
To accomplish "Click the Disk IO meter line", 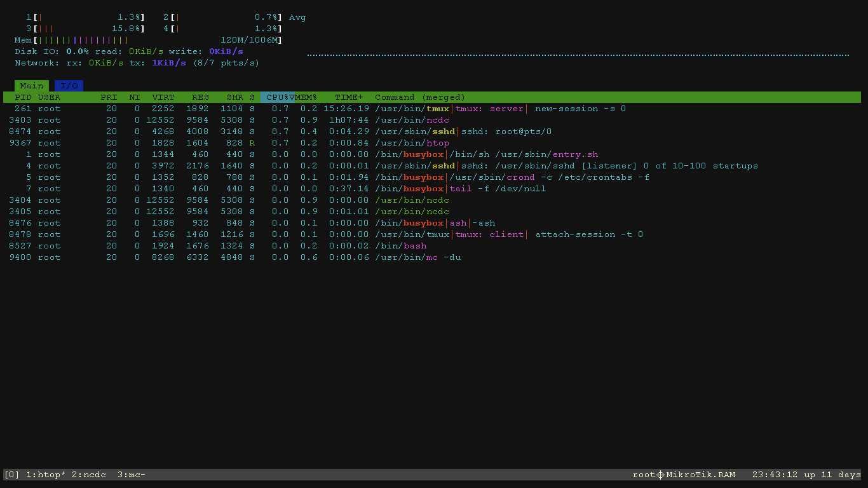I will [129, 51].
